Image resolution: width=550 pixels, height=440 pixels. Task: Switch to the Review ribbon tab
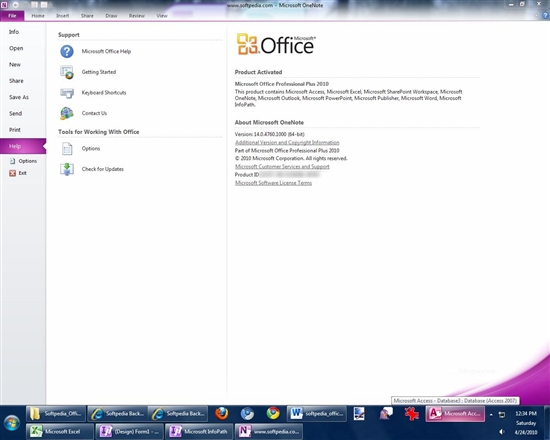click(x=136, y=16)
